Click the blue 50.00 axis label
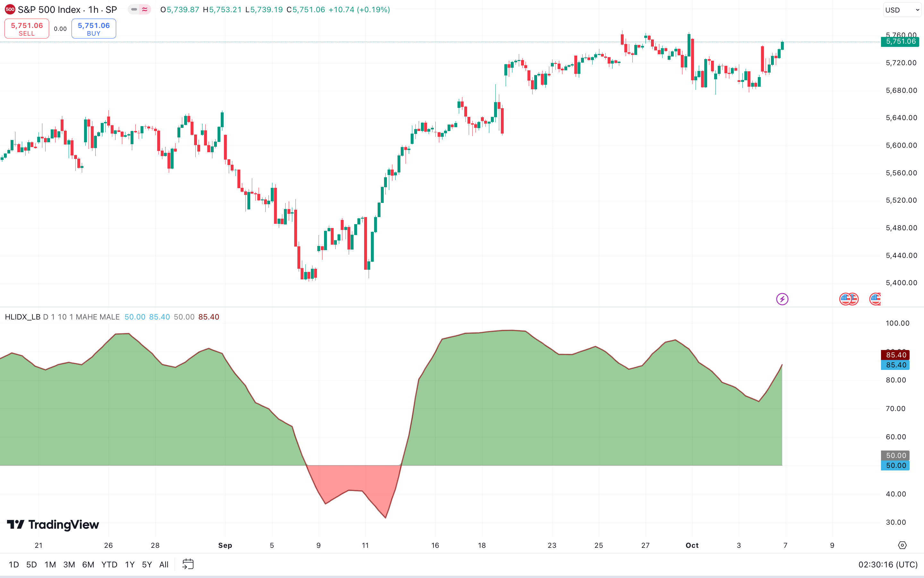This screenshot has width=924, height=578. pyautogui.click(x=895, y=466)
